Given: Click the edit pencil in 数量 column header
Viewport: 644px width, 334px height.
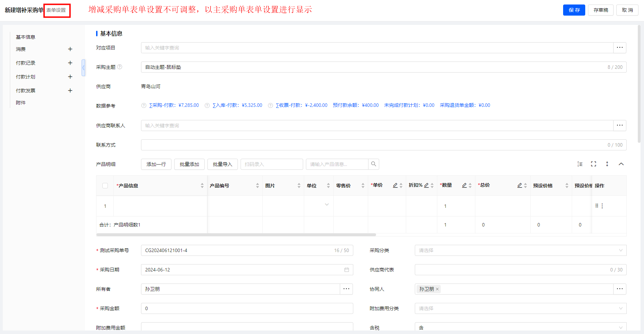Looking at the screenshot, I should (464, 185).
